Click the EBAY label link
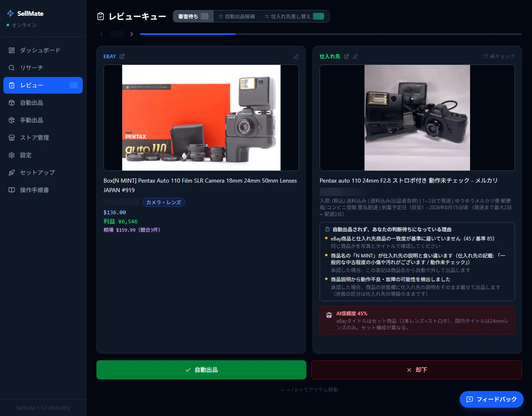The width and height of the screenshot is (532, 416). [110, 57]
